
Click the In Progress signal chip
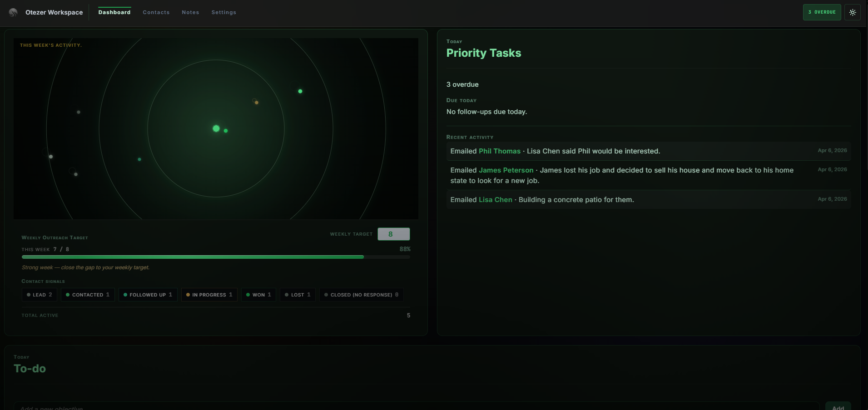(x=209, y=295)
